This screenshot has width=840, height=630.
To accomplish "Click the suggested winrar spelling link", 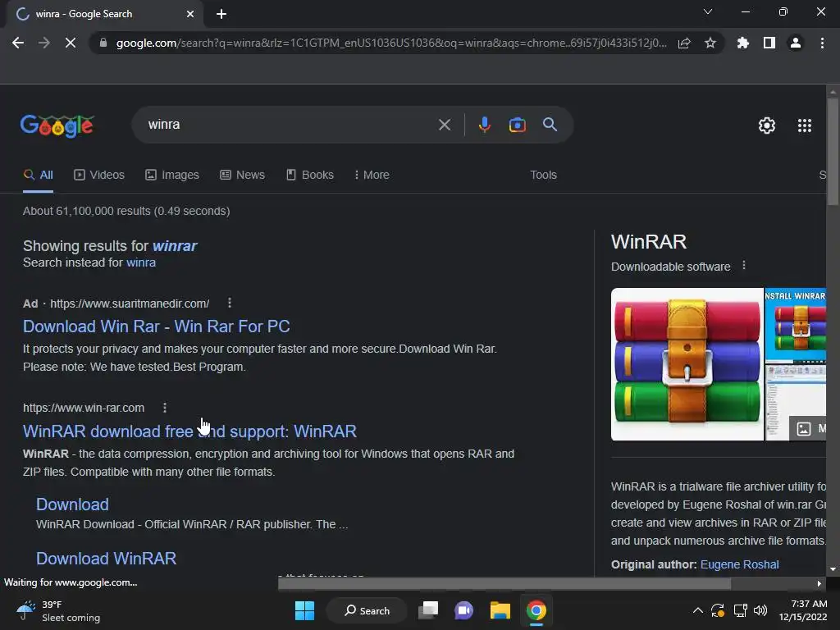I will coord(175,246).
